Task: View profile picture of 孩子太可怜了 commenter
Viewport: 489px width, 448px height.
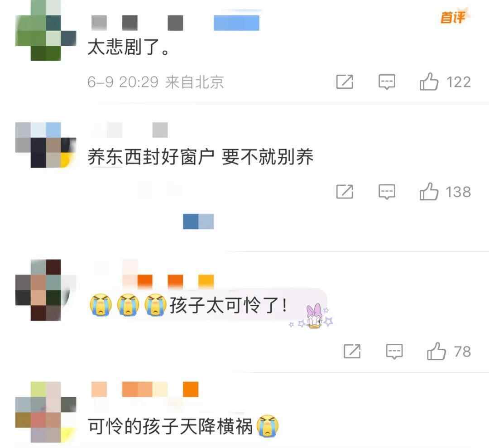Action: (x=46, y=290)
